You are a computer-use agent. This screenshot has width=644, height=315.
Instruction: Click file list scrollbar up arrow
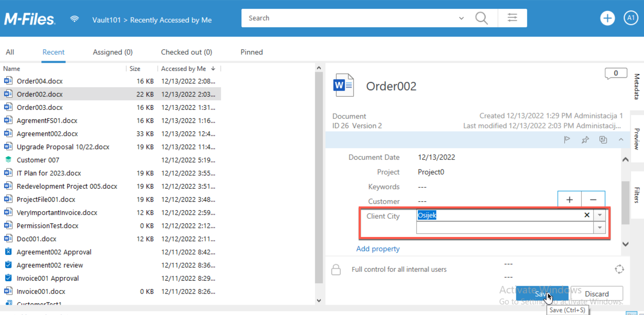[319, 68]
